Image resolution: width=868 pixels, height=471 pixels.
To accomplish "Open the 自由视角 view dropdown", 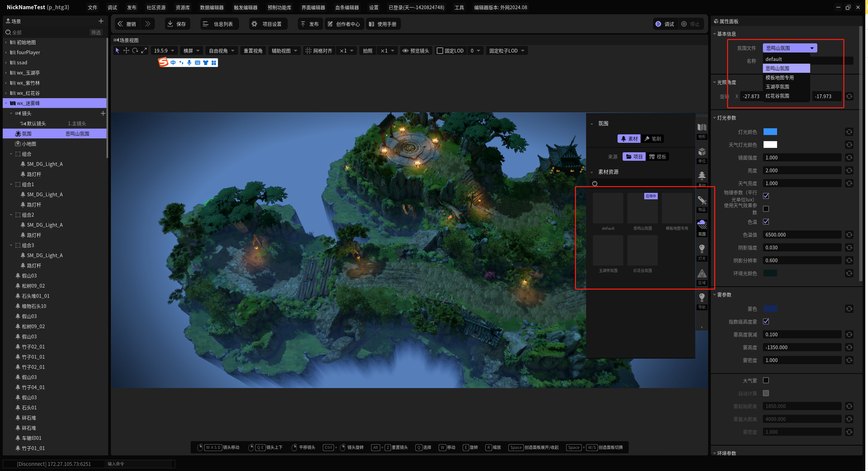I will click(222, 51).
